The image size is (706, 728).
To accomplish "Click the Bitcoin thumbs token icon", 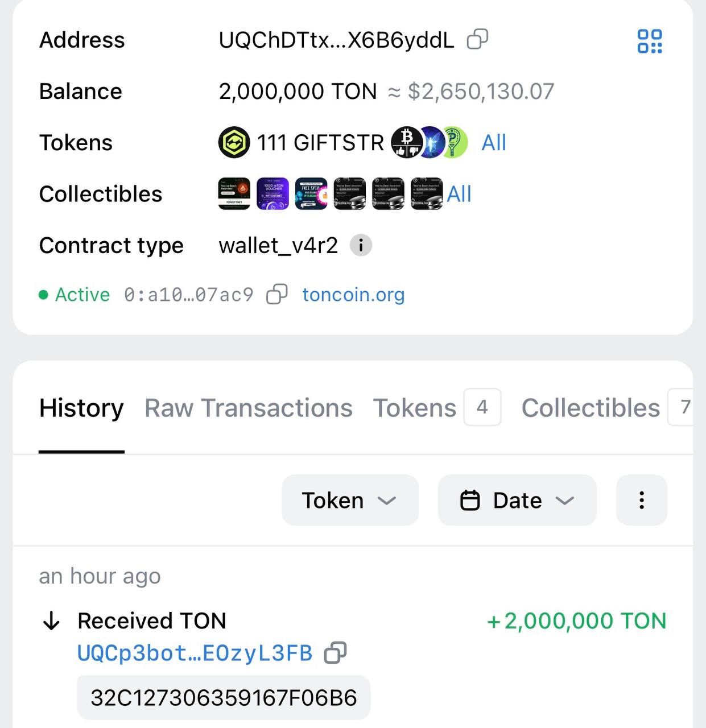I will coord(405,142).
